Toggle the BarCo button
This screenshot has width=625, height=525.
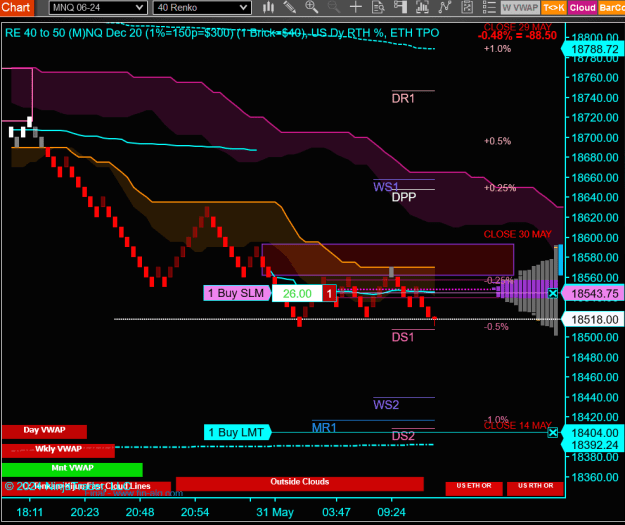(611, 8)
